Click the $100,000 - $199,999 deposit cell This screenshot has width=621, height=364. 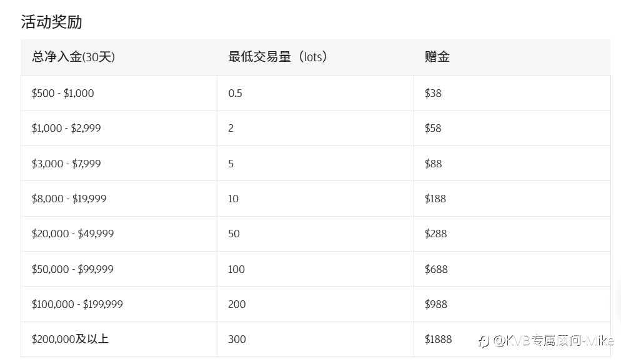click(119, 304)
